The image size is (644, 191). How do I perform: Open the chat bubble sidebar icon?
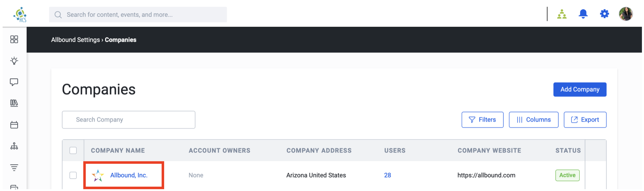[x=14, y=82]
